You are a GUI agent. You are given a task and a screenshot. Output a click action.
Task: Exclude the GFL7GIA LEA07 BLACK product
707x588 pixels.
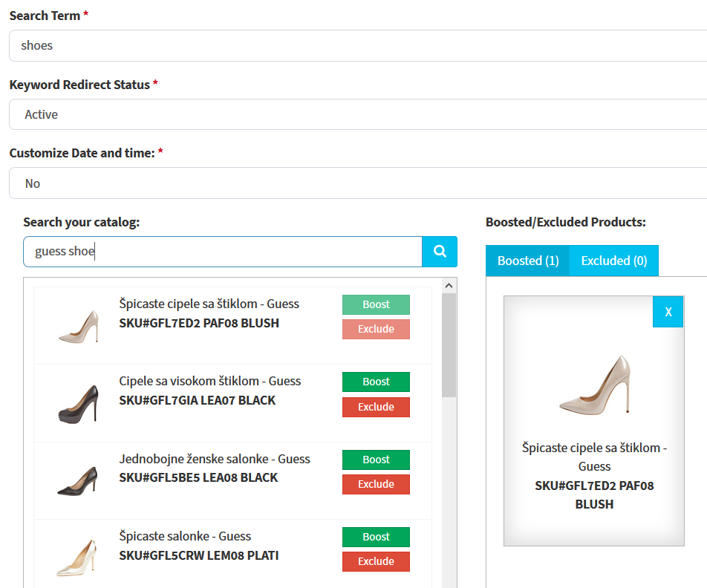point(376,407)
